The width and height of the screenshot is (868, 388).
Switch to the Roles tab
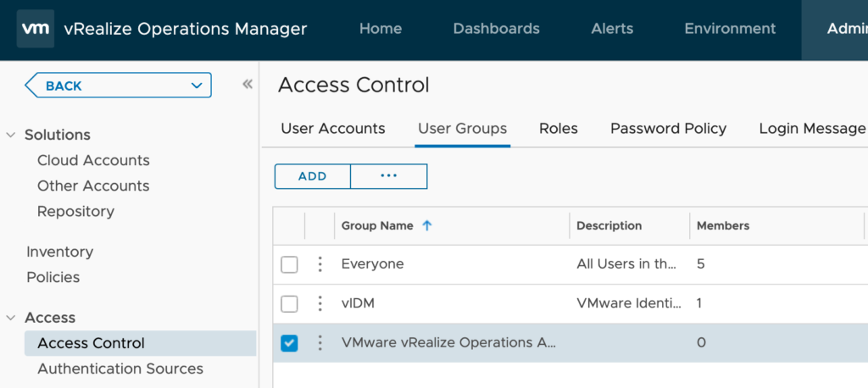click(558, 129)
